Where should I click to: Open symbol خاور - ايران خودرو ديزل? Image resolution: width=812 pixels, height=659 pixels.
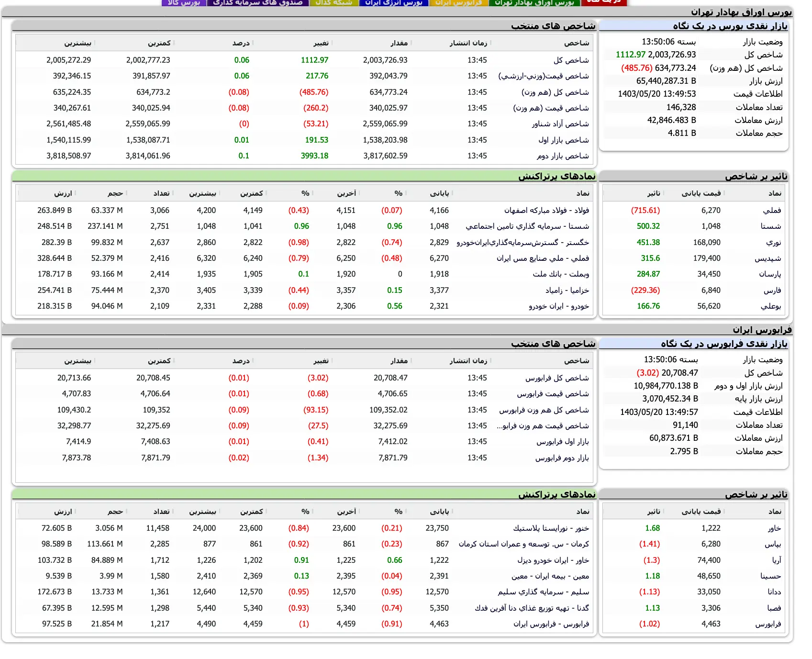click(553, 560)
